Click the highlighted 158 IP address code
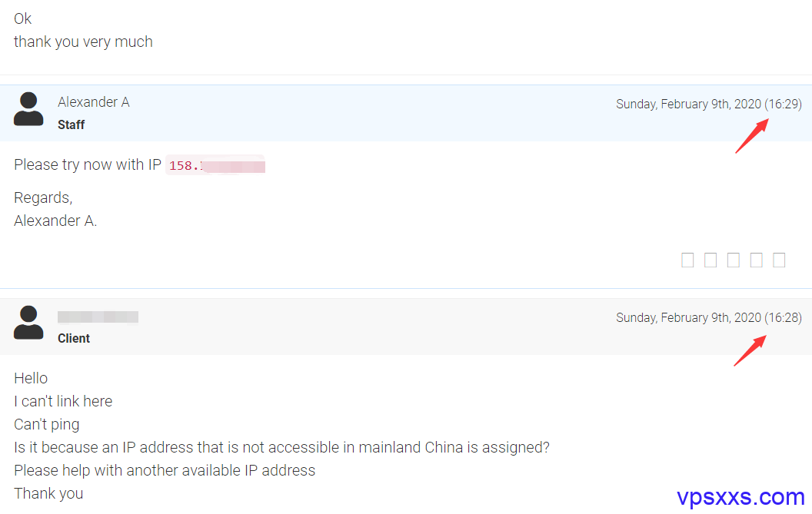The image size is (812, 514). pyautogui.click(x=215, y=165)
